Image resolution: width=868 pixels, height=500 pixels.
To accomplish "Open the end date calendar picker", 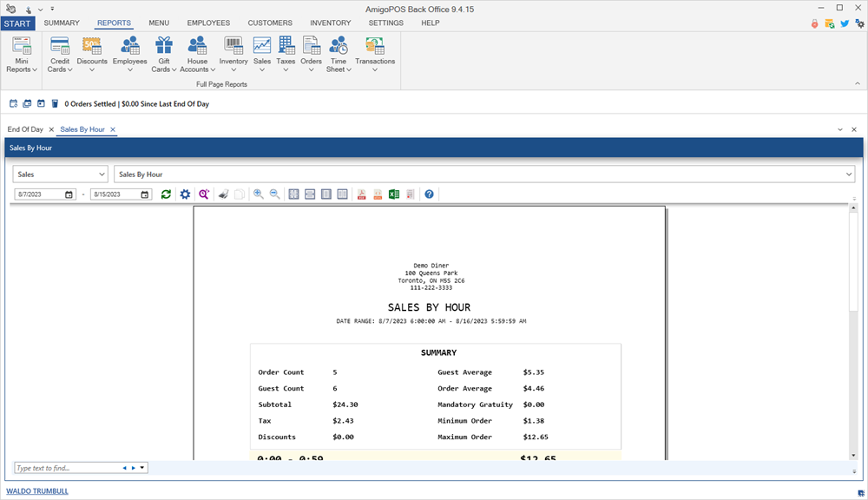I will coord(144,194).
